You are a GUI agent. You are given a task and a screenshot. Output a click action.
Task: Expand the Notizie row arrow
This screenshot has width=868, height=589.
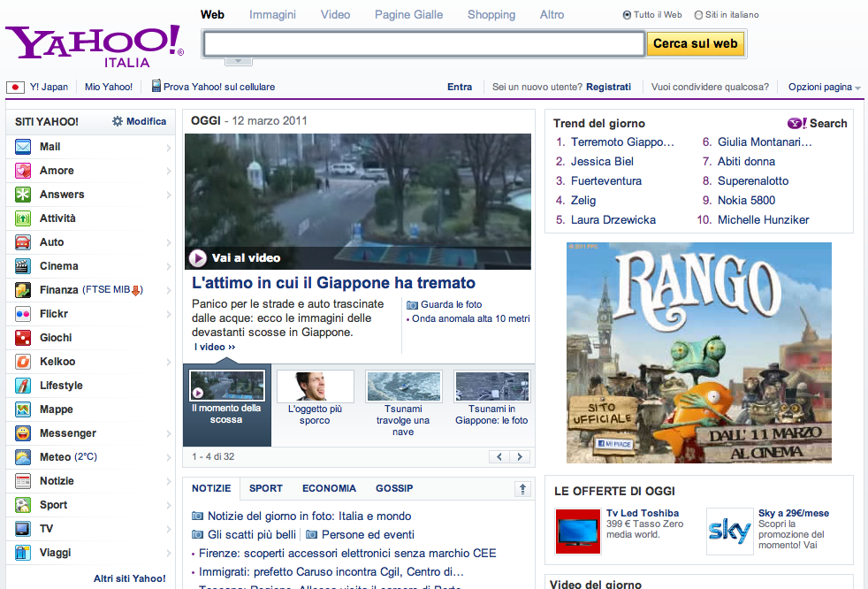[168, 481]
